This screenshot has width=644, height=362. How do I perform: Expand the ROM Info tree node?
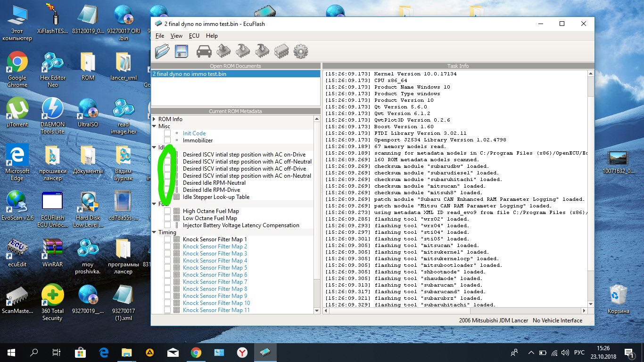(154, 119)
